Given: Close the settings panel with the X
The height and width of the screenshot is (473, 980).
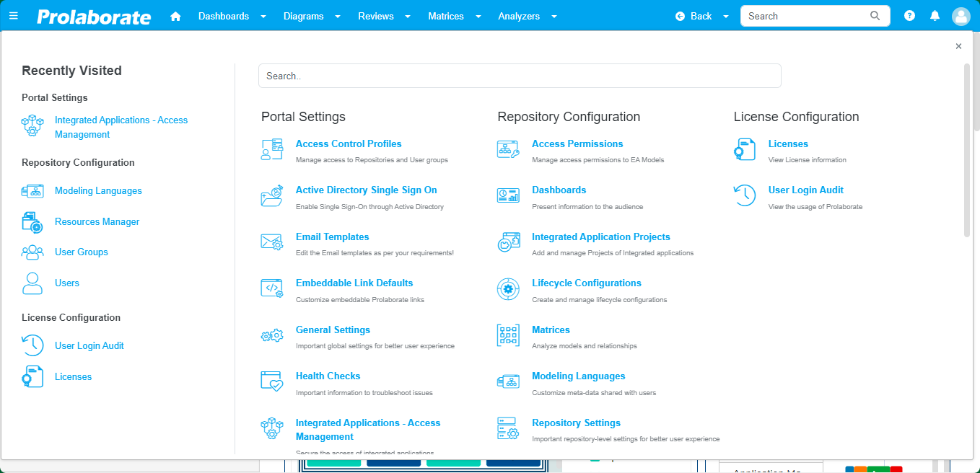Looking at the screenshot, I should click(x=958, y=46).
